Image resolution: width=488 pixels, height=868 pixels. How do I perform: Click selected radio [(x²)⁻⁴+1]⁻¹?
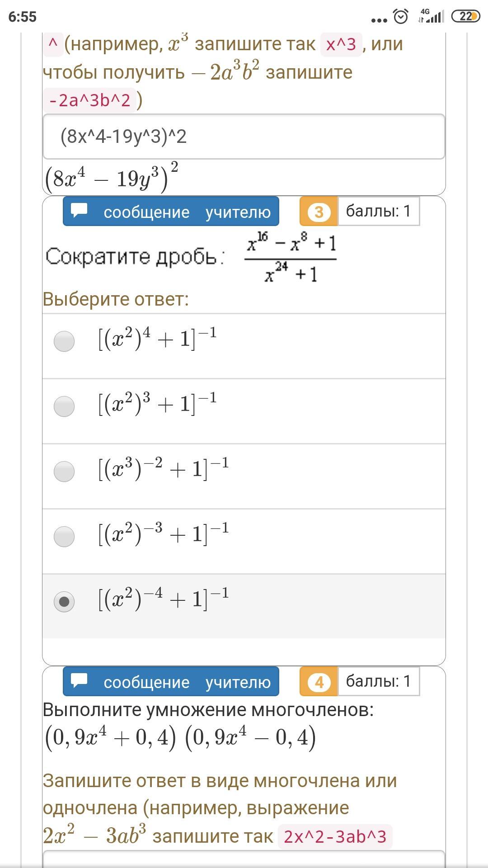pyautogui.click(x=64, y=601)
